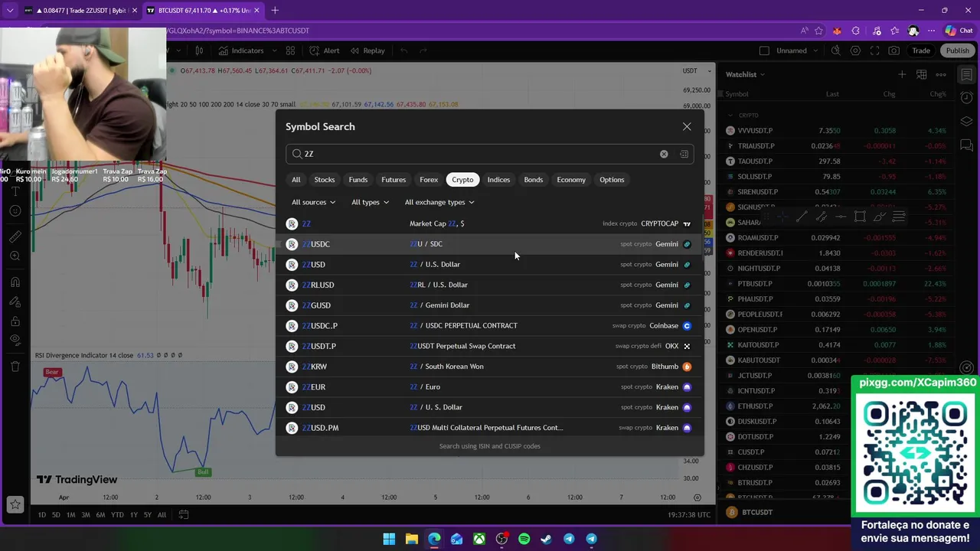The image size is (980, 551).
Task: Select the Options category tab
Action: tap(612, 180)
